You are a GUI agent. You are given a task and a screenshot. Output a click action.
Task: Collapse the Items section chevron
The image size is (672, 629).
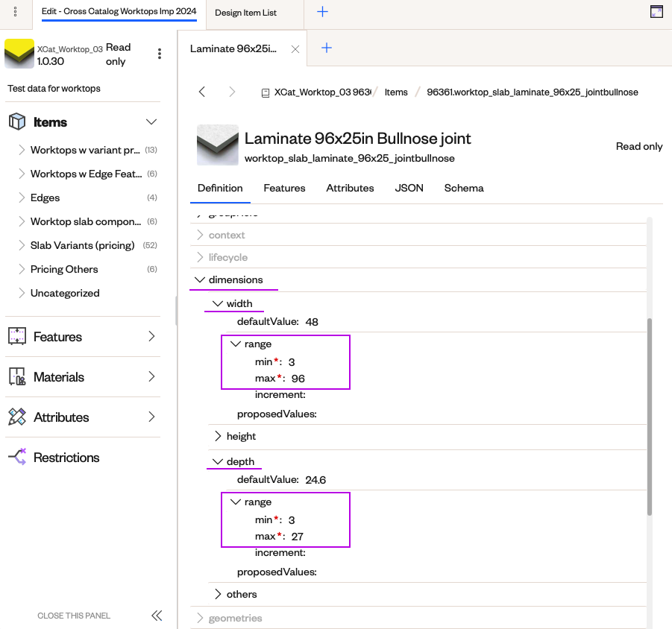pos(151,122)
